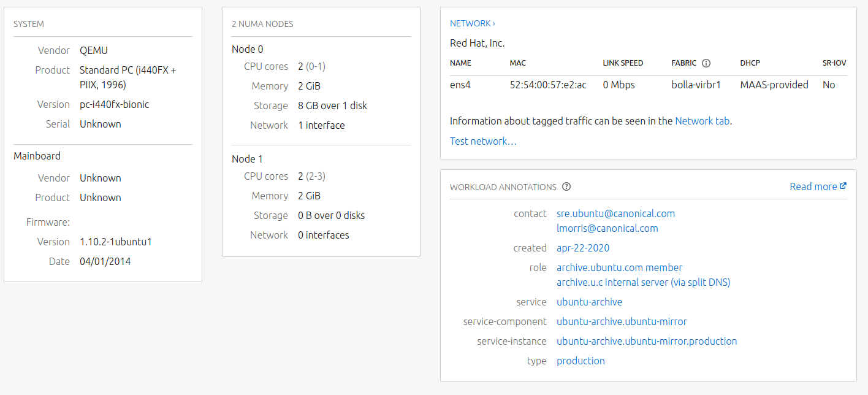Click archive.u.c internal server role link
Viewport: 868px width, 395px height.
[643, 282]
